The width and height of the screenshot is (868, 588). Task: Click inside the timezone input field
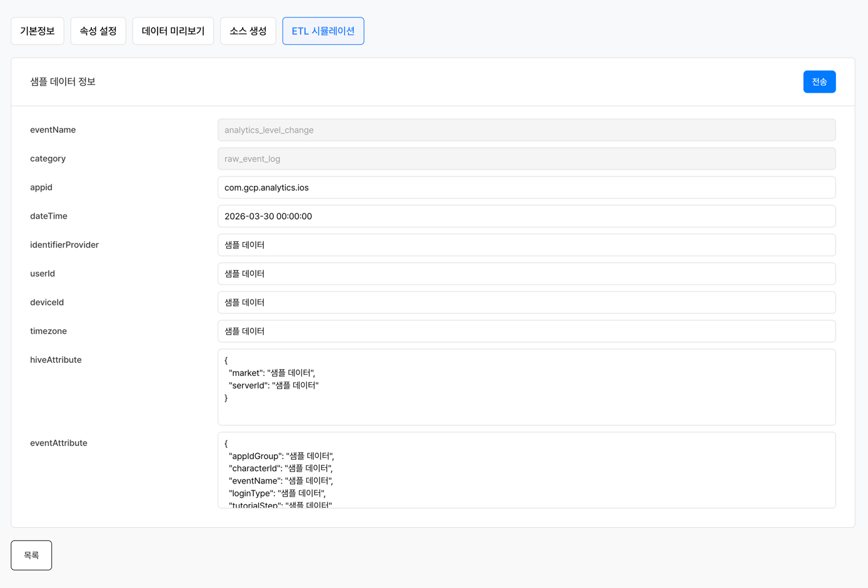tap(526, 332)
